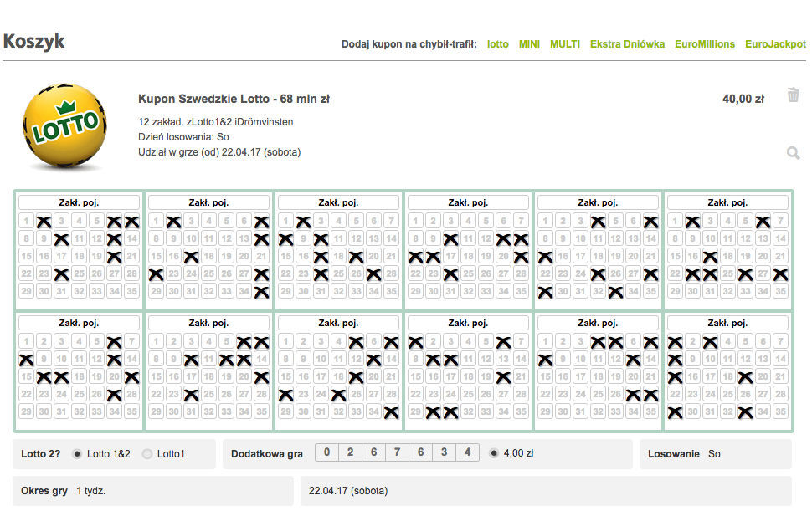Click the magnifier icon to preview coupon
812x516 pixels.
[794, 153]
